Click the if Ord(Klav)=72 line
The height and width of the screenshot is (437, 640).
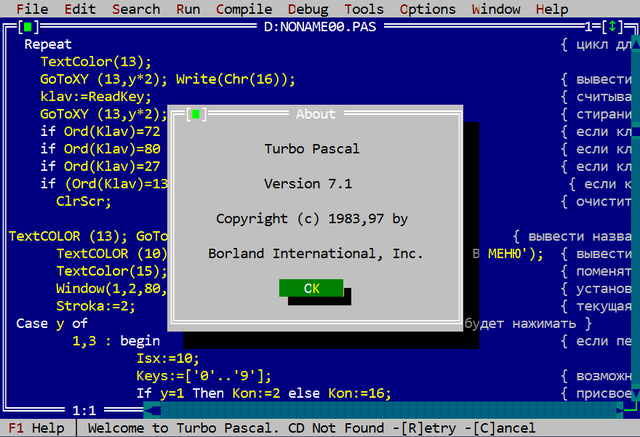(100, 131)
